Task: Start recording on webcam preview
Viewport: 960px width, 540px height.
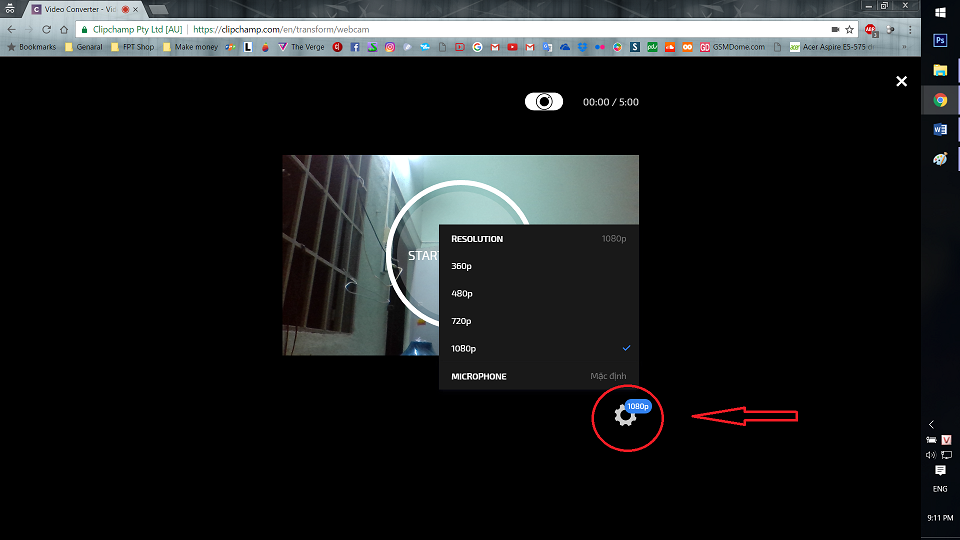Action: [x=422, y=255]
